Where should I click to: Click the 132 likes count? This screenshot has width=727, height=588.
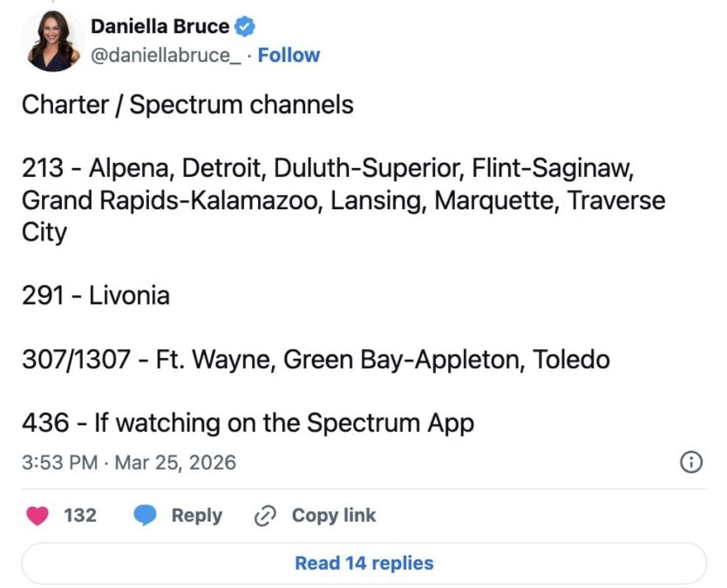pos(80,516)
